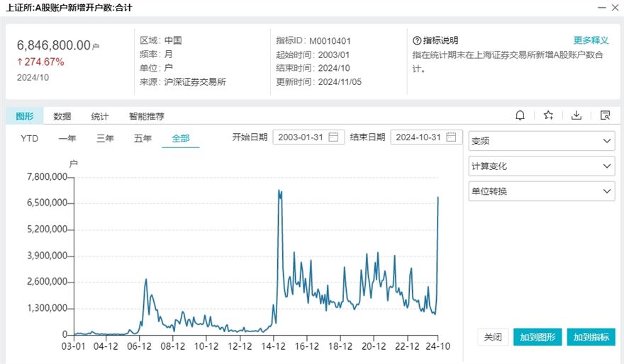Click the download data icon
Image resolution: width=624 pixels, height=364 pixels.
pyautogui.click(x=576, y=115)
